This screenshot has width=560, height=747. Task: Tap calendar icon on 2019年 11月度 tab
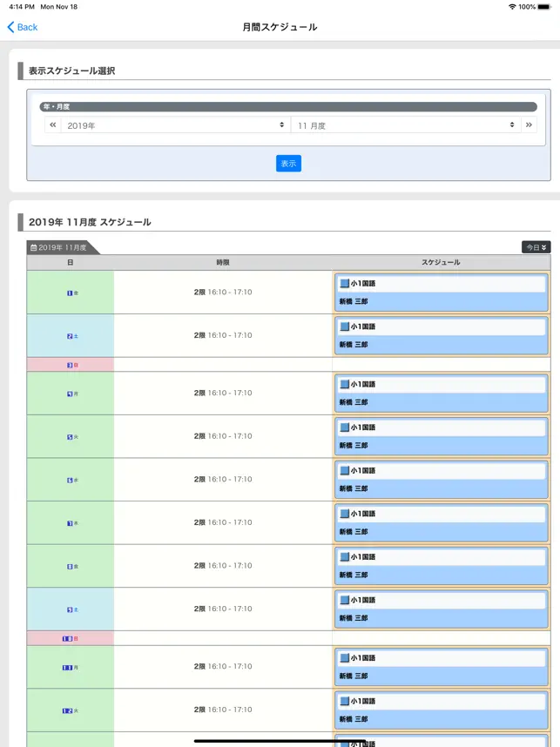point(33,248)
